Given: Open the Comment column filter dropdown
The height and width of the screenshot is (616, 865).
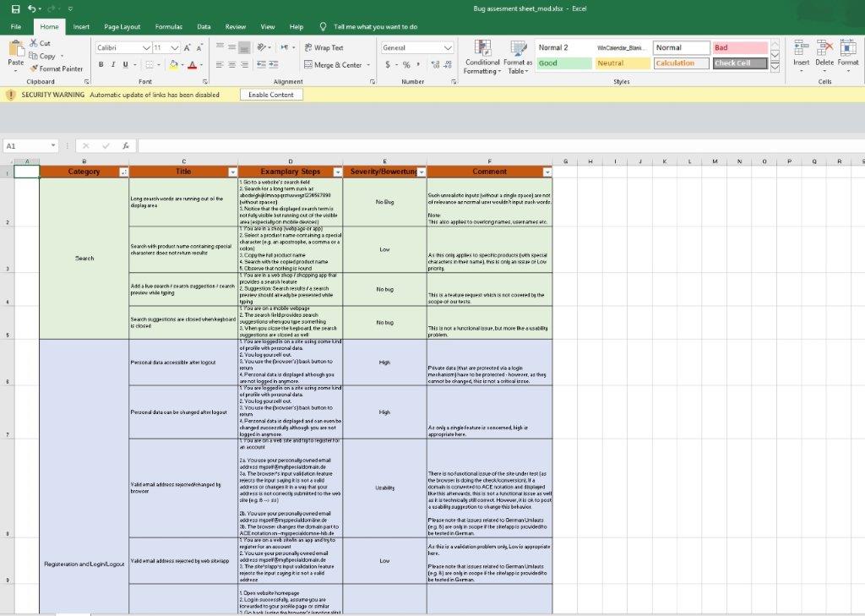Looking at the screenshot, I should click(547, 172).
